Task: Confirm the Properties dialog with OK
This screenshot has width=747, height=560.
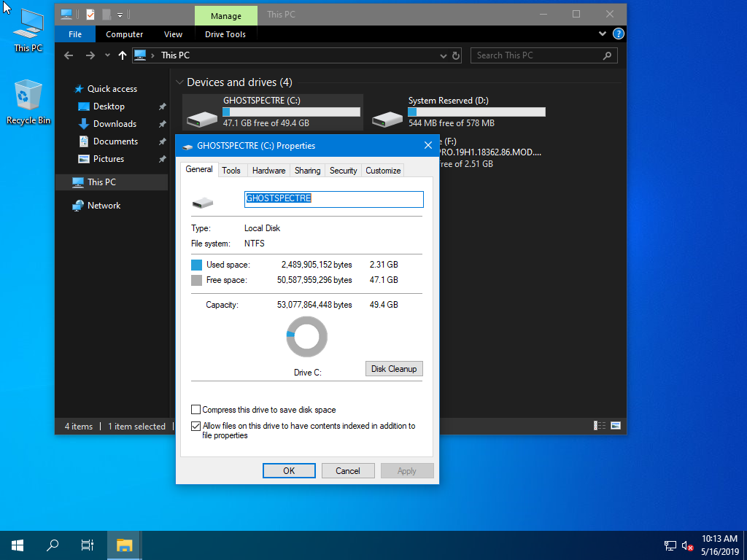Action: click(289, 470)
